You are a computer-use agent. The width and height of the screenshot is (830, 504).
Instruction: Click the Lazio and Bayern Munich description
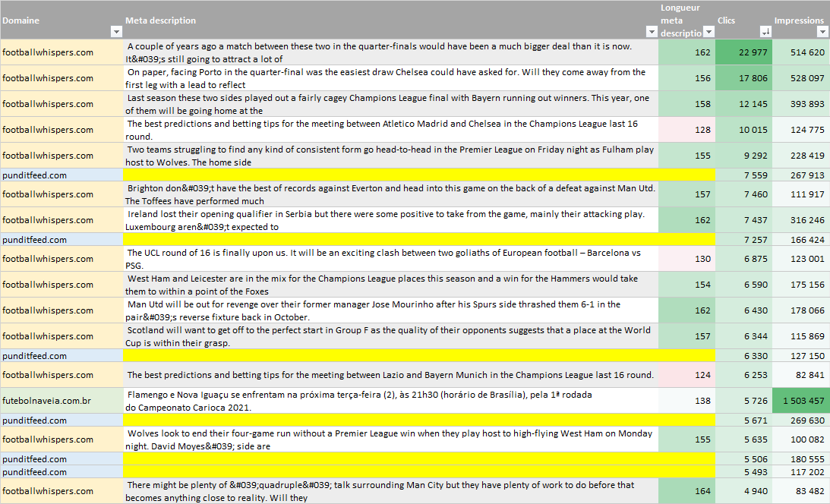390,375
